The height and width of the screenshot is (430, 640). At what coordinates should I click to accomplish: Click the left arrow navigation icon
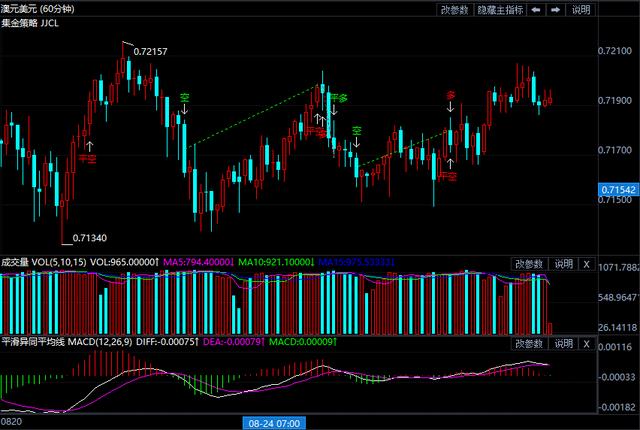click(537, 10)
